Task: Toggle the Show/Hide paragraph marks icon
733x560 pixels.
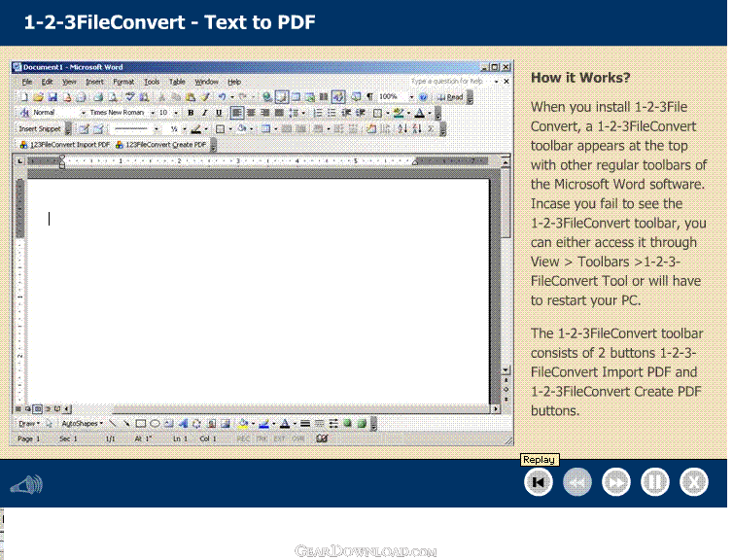Action: 369,97
